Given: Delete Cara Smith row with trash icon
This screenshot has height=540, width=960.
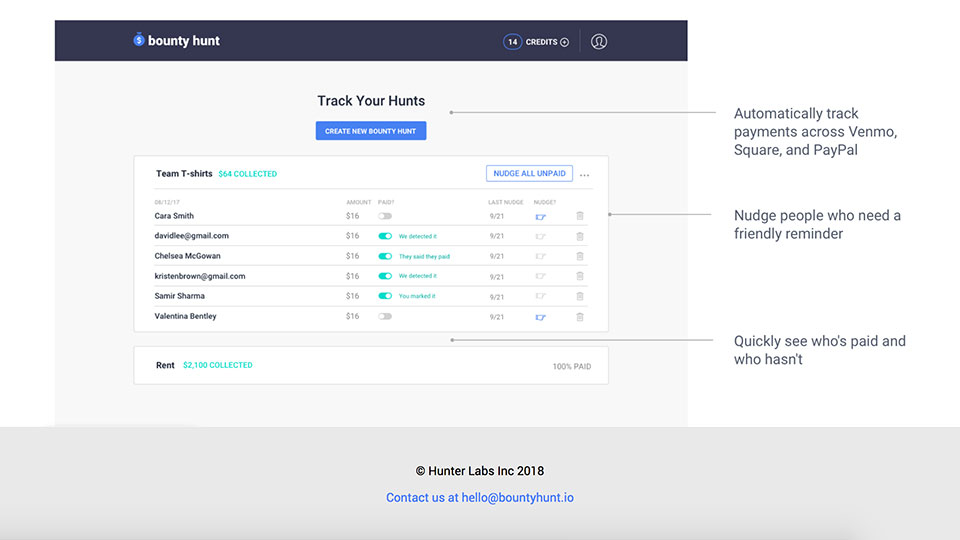Looking at the screenshot, I should [x=580, y=216].
